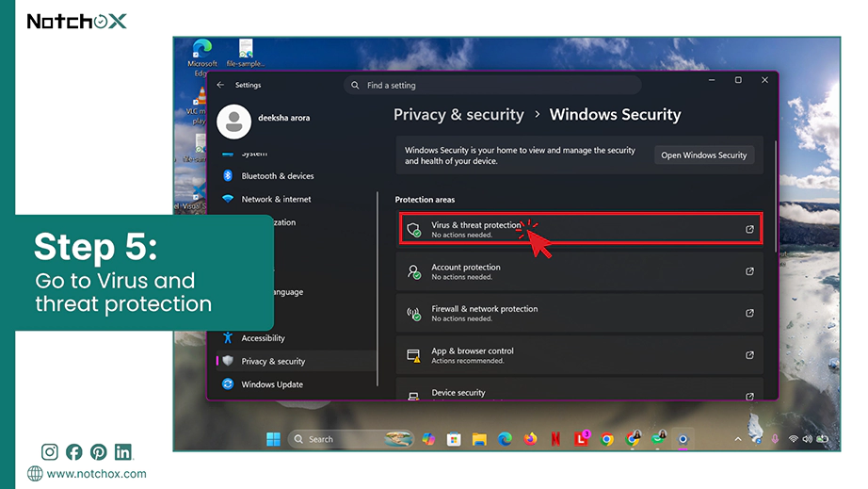Image resolution: width=868 pixels, height=489 pixels.
Task: Launch Microsoft Edge from the taskbar
Action: coord(505,439)
